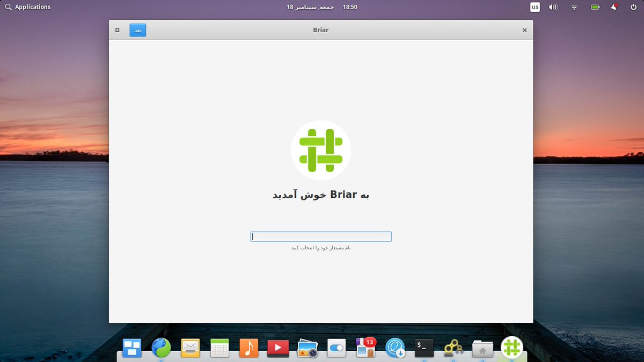Close the Briar window
Screen dimensions: 644x362
click(525, 30)
